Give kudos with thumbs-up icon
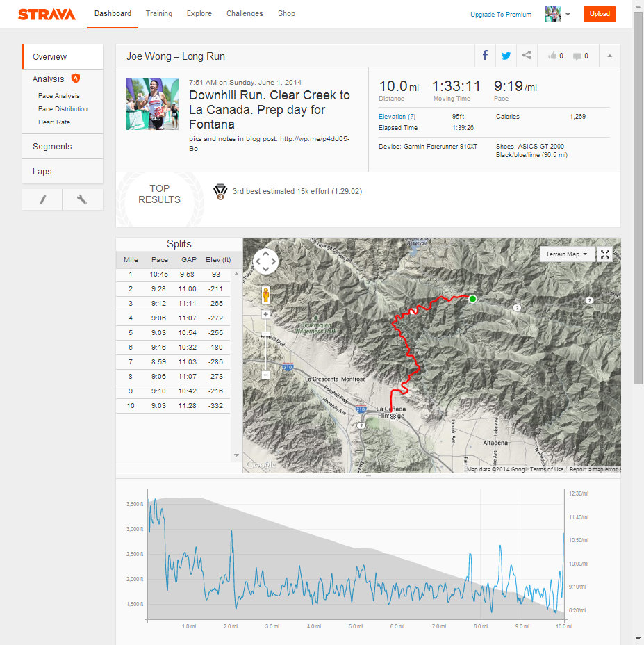Image resolution: width=644 pixels, height=645 pixels. [x=555, y=56]
